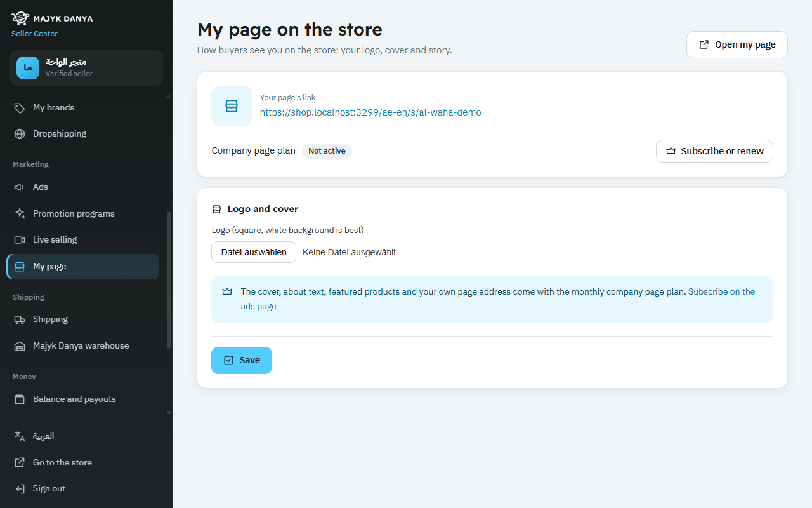Click the Subscribe or renew button

point(714,151)
